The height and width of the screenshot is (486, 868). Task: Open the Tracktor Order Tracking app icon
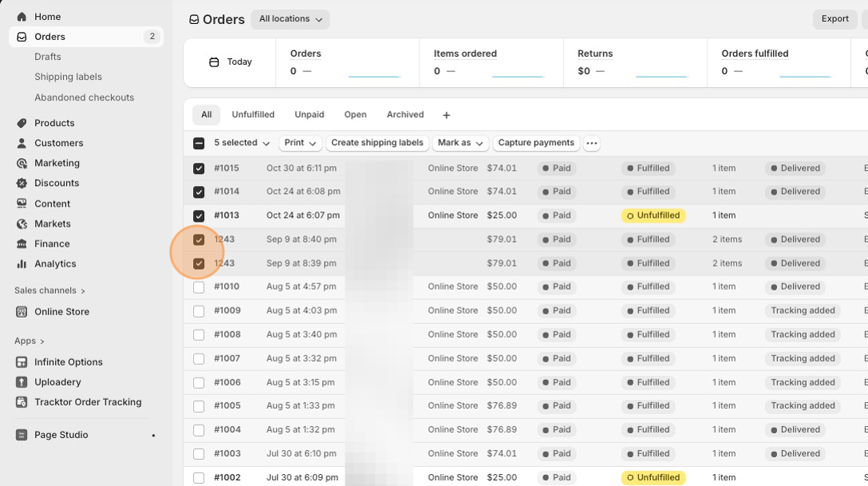pyautogui.click(x=22, y=402)
